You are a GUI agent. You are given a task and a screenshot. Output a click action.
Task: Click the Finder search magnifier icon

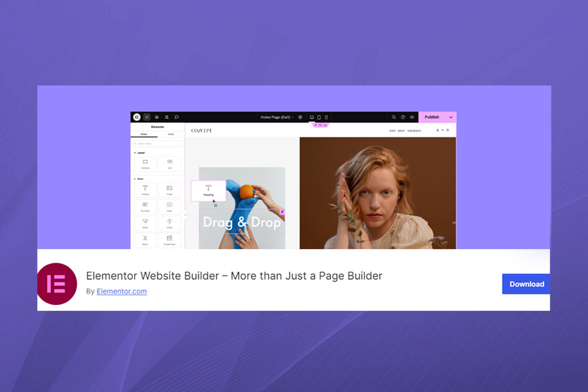(394, 117)
